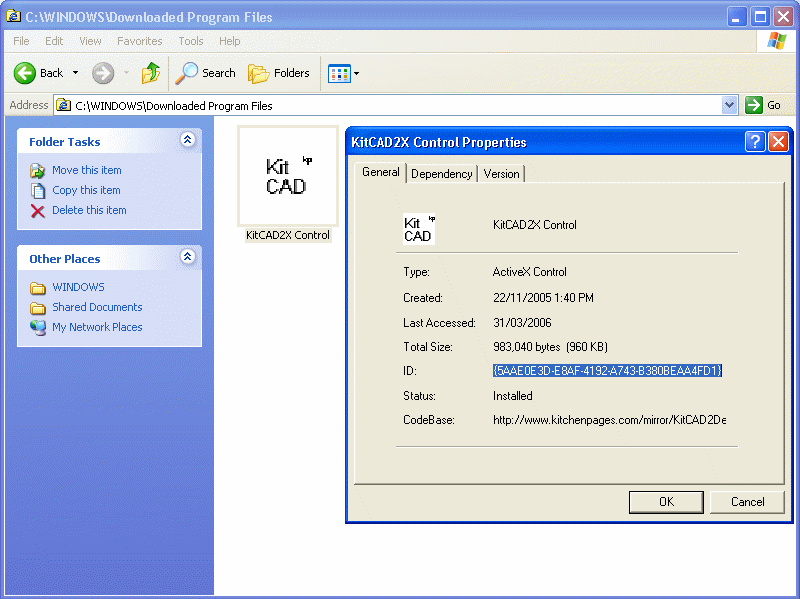This screenshot has height=599, width=800.
Task: Open the WINDOWS link in Other Places
Action: pyautogui.click(x=78, y=287)
